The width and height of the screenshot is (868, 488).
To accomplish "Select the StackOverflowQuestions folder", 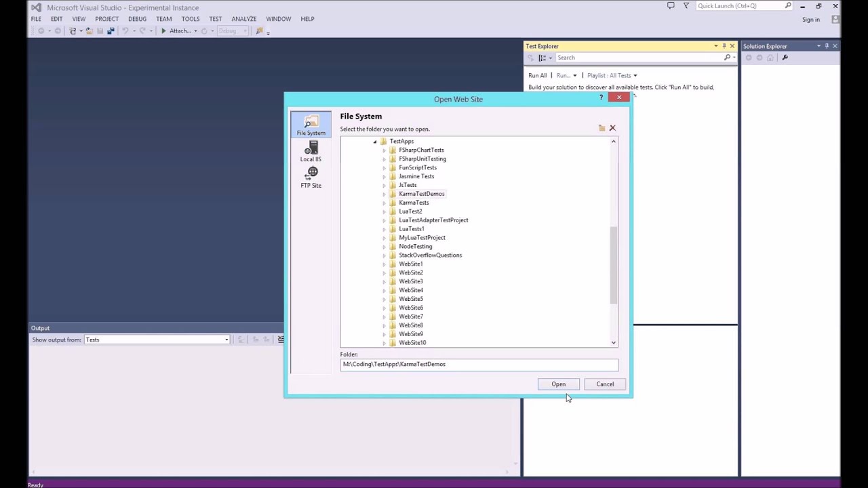I will (430, 256).
